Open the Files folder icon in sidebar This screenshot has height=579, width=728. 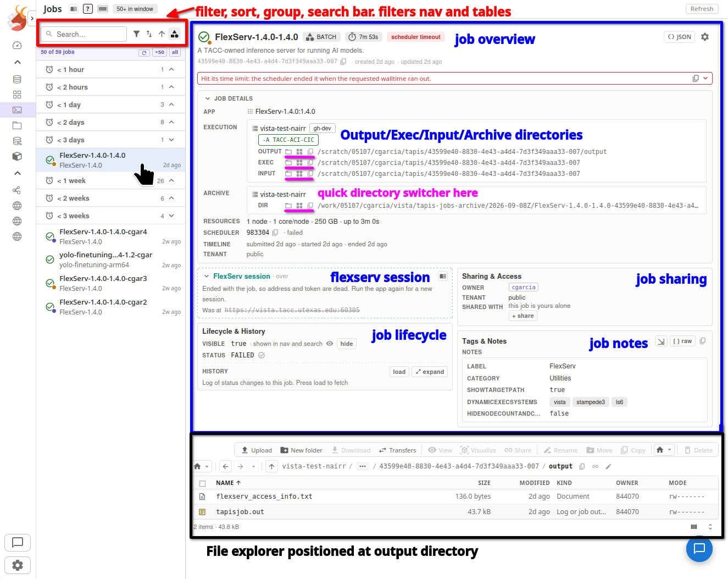(17, 125)
